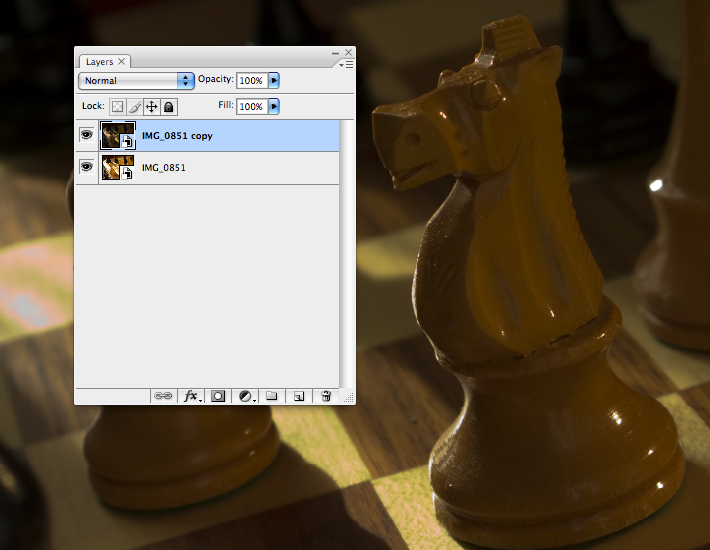Screen dimensions: 710x550
Task: Hide the IMG_0851 copy layer
Action: 86,135
